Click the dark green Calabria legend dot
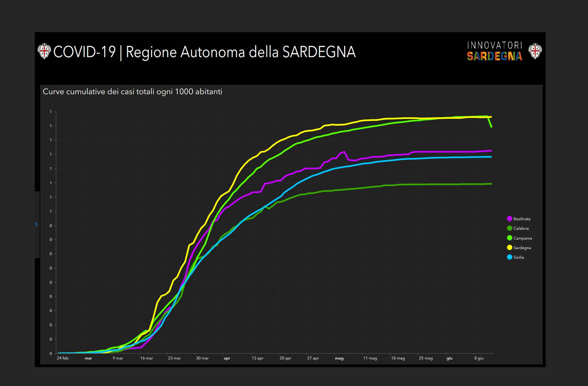 point(509,228)
